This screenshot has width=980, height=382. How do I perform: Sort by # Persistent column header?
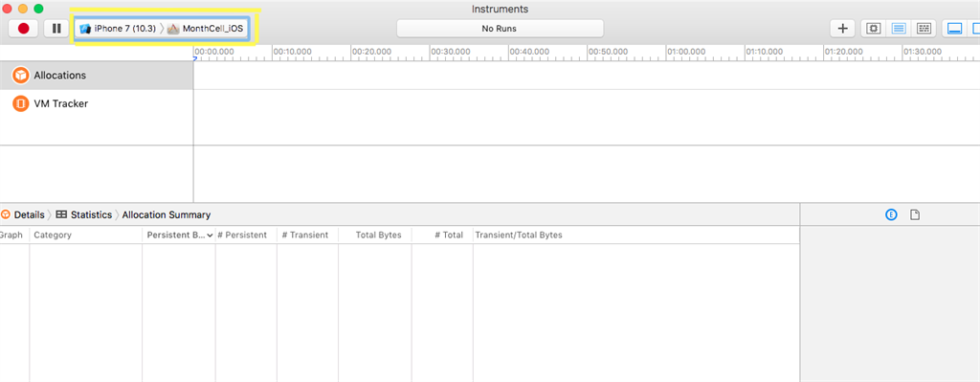(x=246, y=236)
